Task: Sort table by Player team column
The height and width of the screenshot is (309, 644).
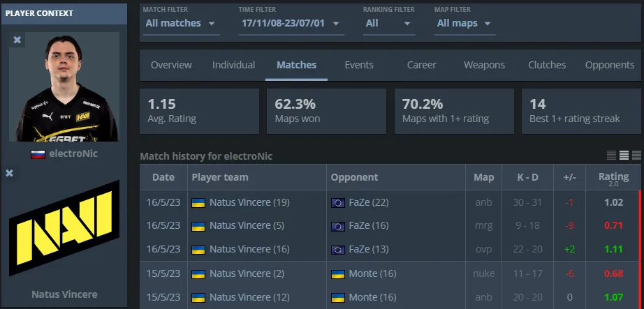Action: [x=257, y=177]
